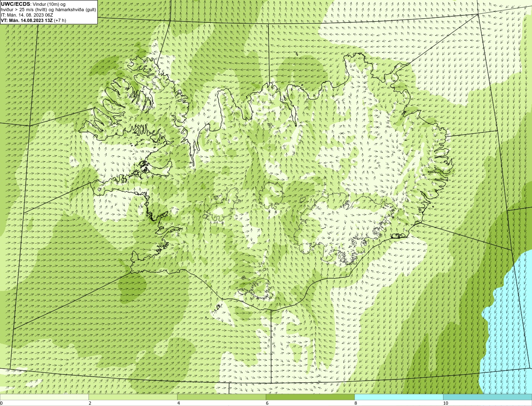The image size is (532, 406).
Task: Click the '4' scale label
Action: pos(179,403)
